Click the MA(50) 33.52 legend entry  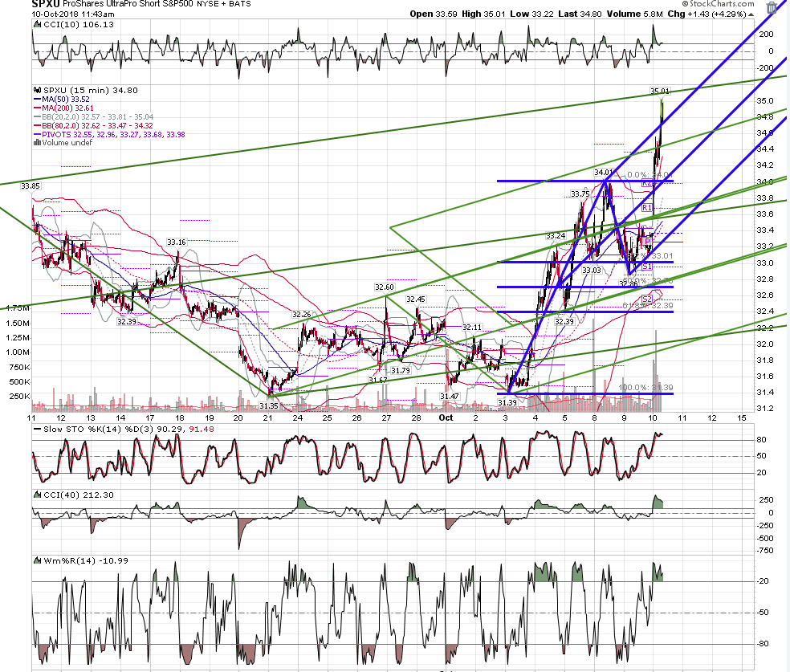[66, 100]
